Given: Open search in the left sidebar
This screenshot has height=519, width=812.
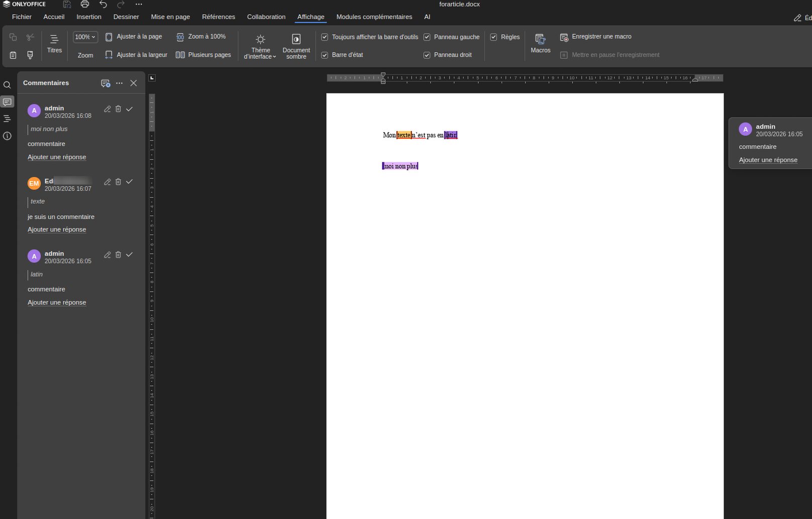Looking at the screenshot, I should 7,85.
